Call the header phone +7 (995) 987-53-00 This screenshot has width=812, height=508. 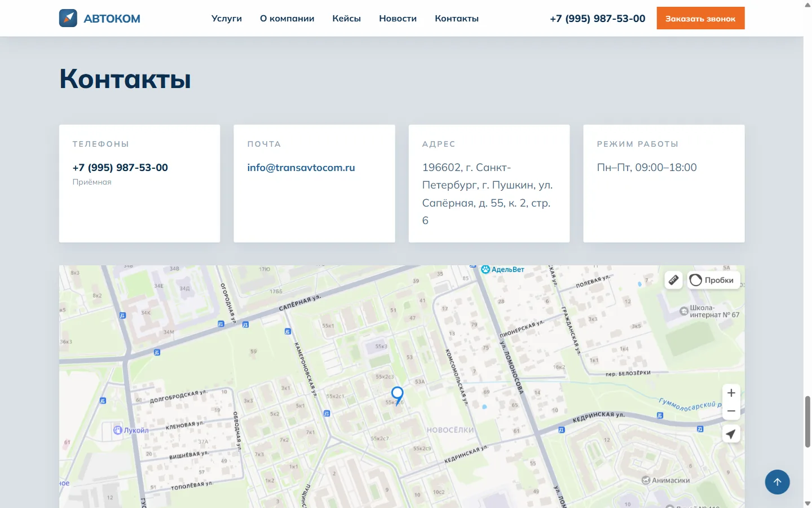pyautogui.click(x=598, y=19)
